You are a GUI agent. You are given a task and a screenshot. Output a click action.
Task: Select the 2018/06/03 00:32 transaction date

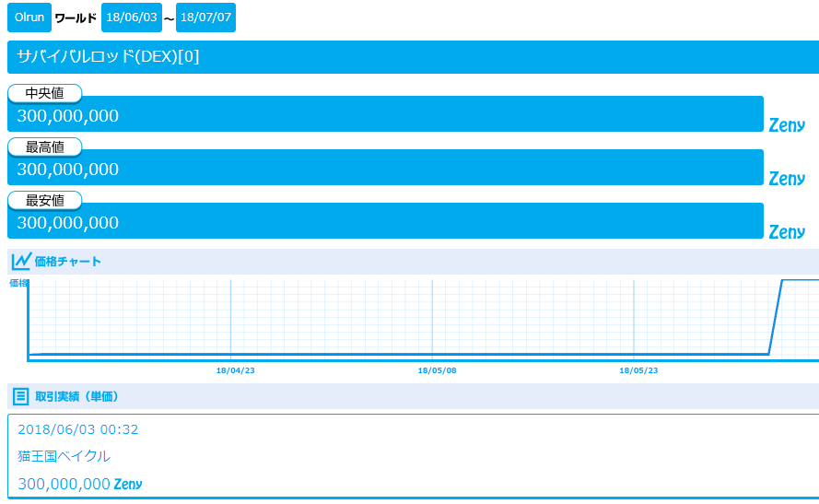(78, 430)
